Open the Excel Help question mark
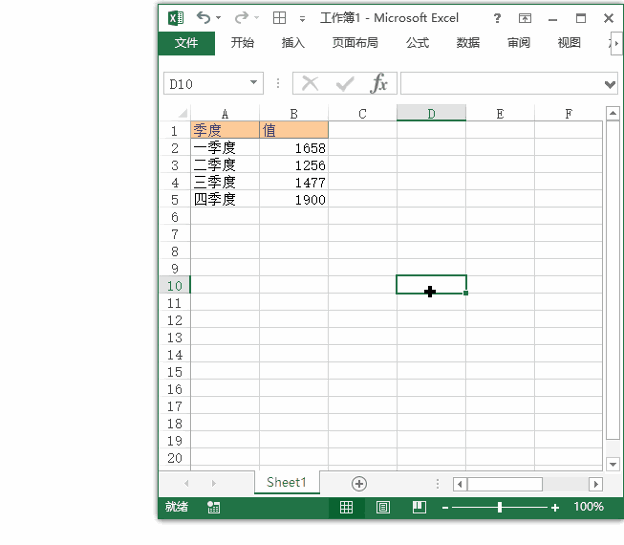624x545 pixels. tap(497, 18)
